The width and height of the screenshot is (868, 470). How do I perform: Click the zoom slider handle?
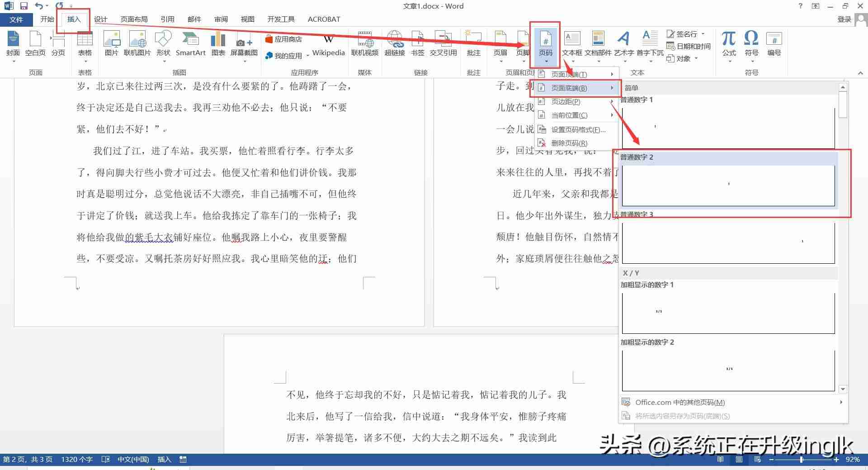(x=802, y=459)
